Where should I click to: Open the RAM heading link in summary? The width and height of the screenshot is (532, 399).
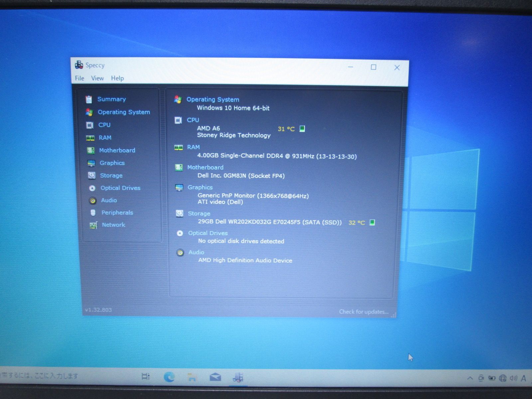(193, 147)
